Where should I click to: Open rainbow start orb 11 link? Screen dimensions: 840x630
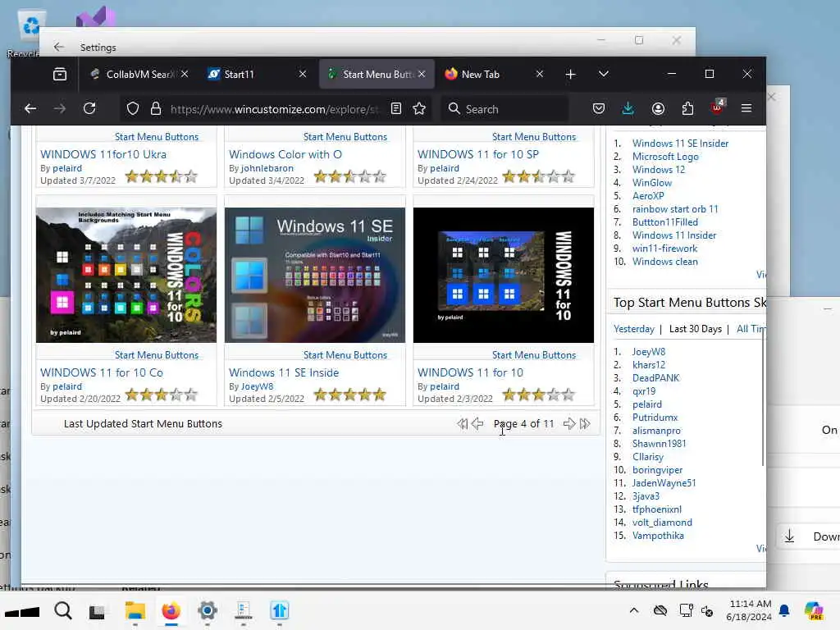[x=675, y=209]
